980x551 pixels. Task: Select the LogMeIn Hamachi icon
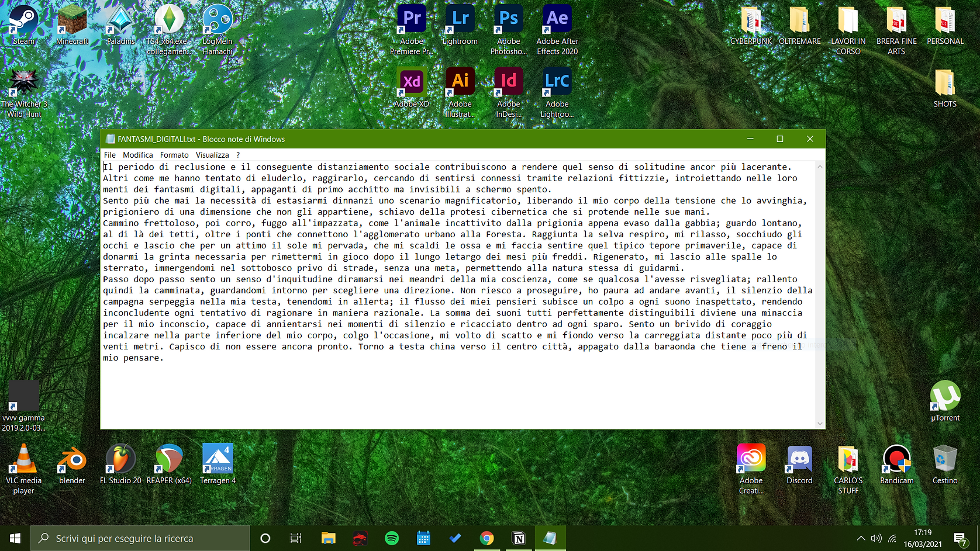tap(218, 29)
